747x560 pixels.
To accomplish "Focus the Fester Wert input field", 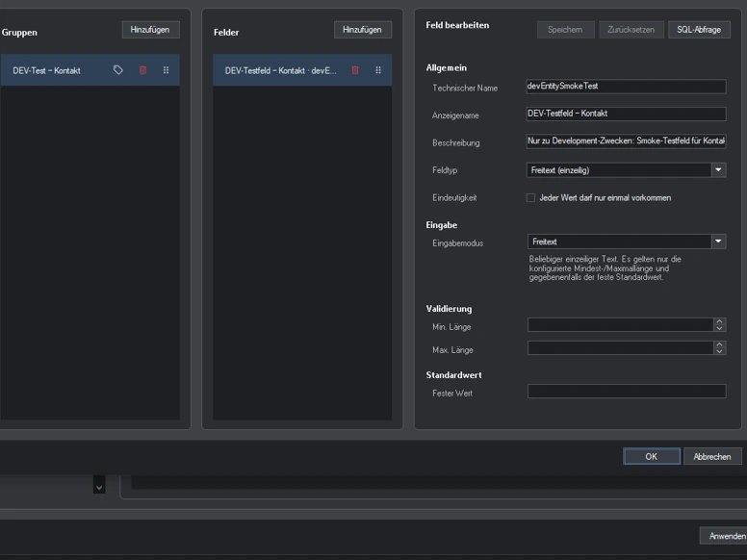I will click(627, 391).
